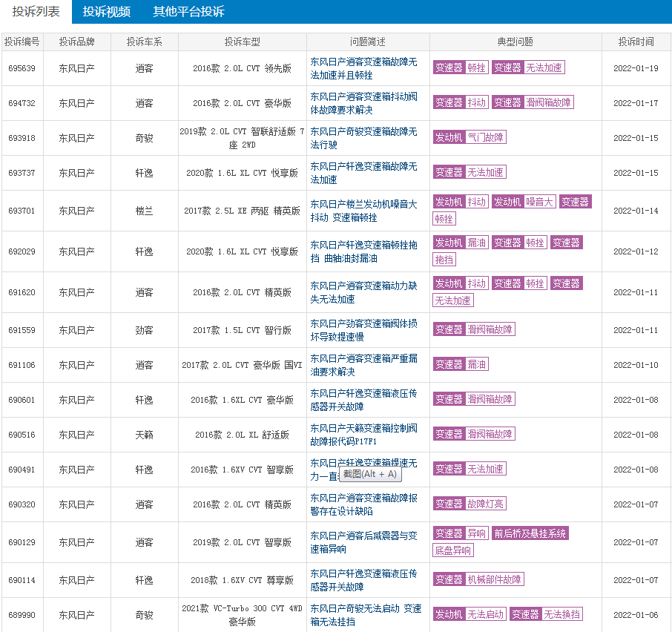Open the 其他平台投诉 tab

tap(188, 12)
